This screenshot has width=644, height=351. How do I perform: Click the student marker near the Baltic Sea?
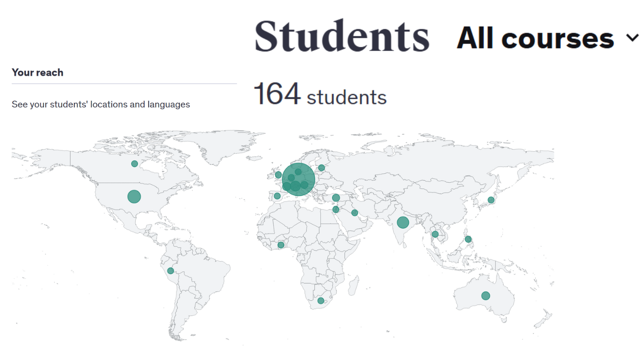pos(322,168)
